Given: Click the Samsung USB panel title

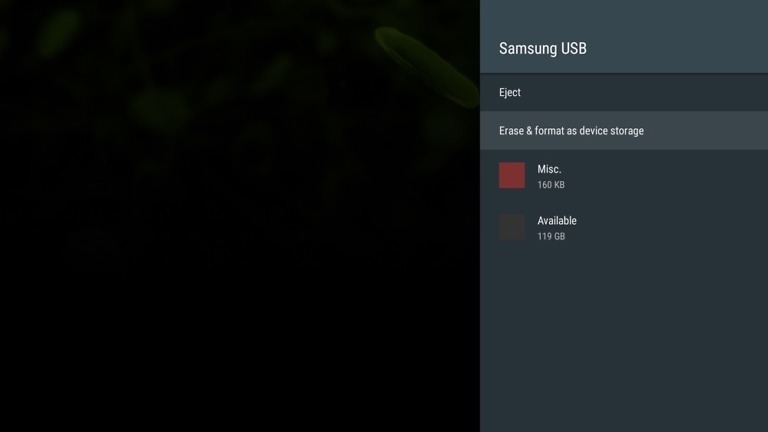Looking at the screenshot, I should point(543,48).
